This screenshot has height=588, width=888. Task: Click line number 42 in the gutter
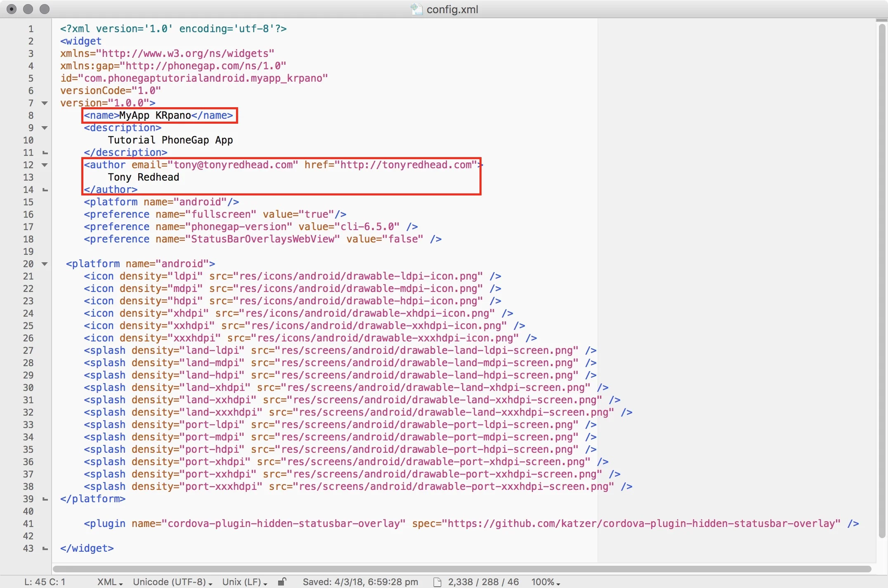point(28,536)
